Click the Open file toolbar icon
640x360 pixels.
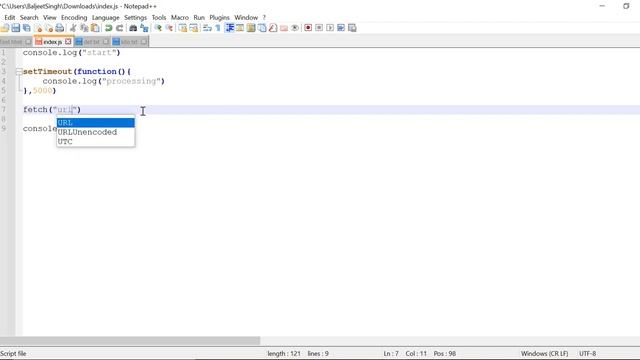(x=5, y=28)
